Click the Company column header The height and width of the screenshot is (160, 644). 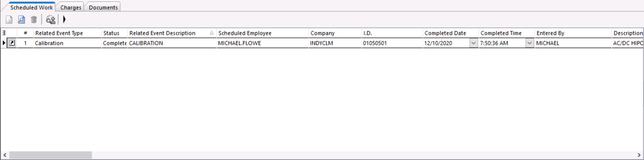pyautogui.click(x=322, y=33)
